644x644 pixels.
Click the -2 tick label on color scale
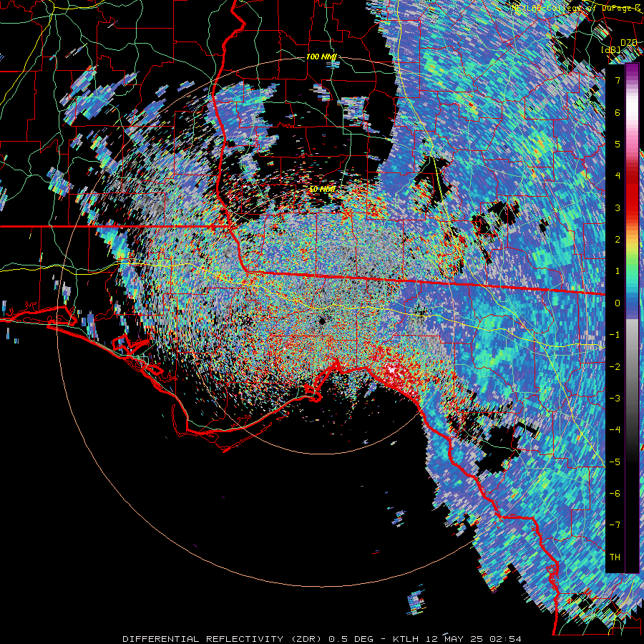coord(615,366)
